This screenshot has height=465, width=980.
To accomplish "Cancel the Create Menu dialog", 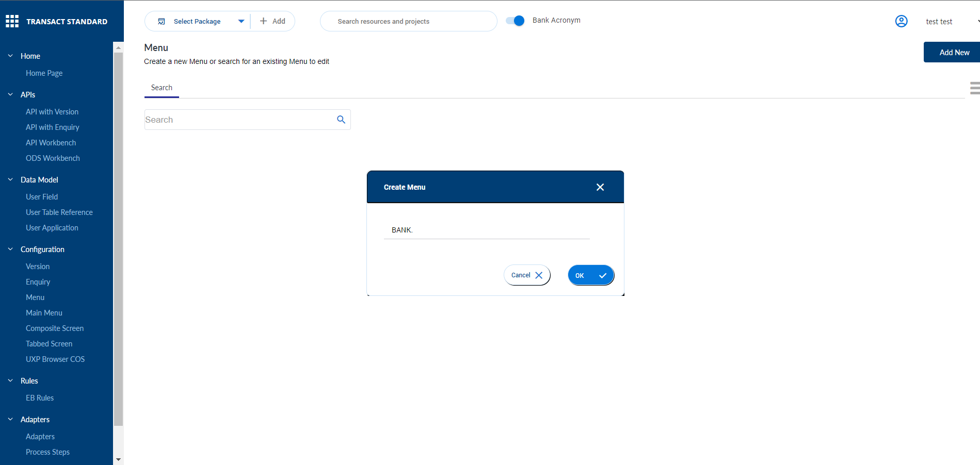I will tap(526, 275).
